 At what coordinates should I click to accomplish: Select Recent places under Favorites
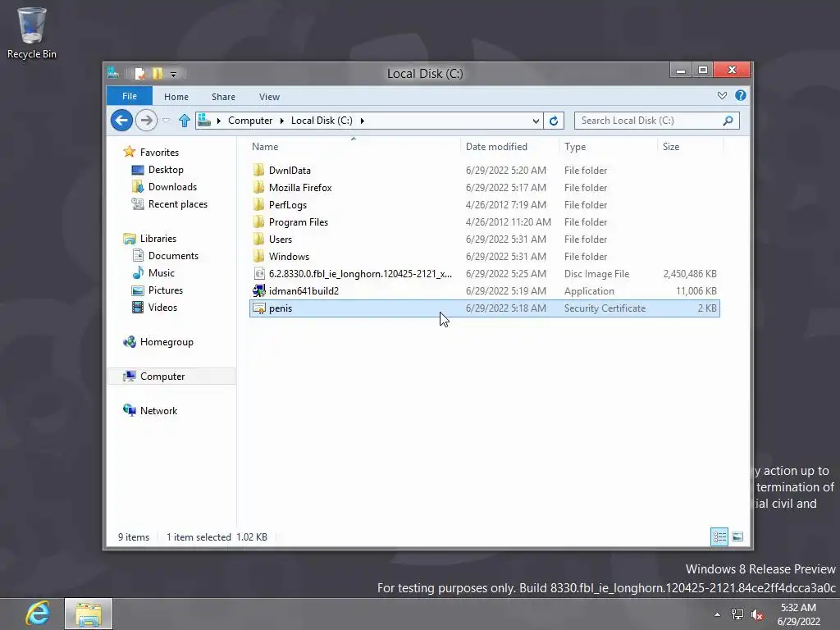(x=177, y=204)
